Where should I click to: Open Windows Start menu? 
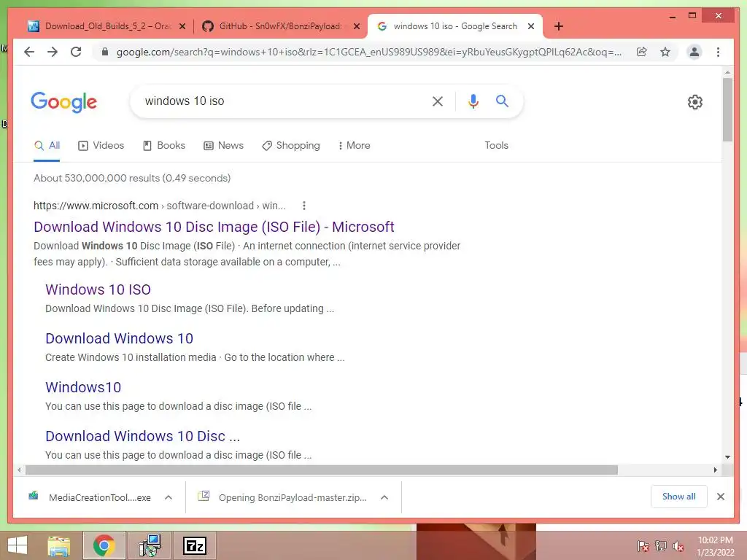click(18, 545)
